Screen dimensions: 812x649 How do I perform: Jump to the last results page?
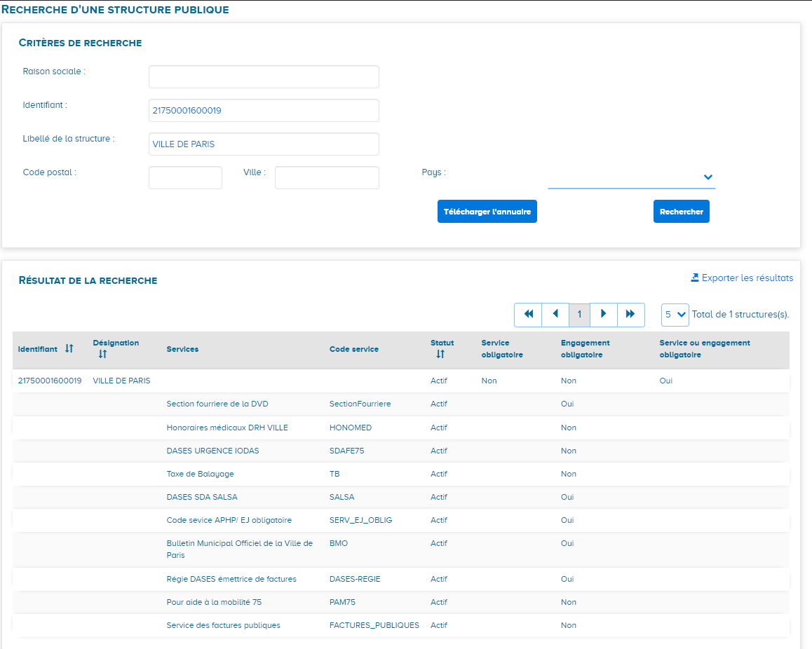[x=630, y=314]
